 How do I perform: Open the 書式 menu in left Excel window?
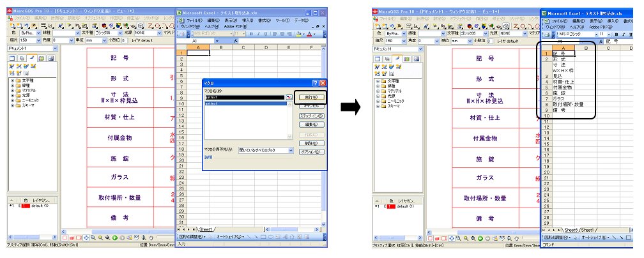pos(264,20)
